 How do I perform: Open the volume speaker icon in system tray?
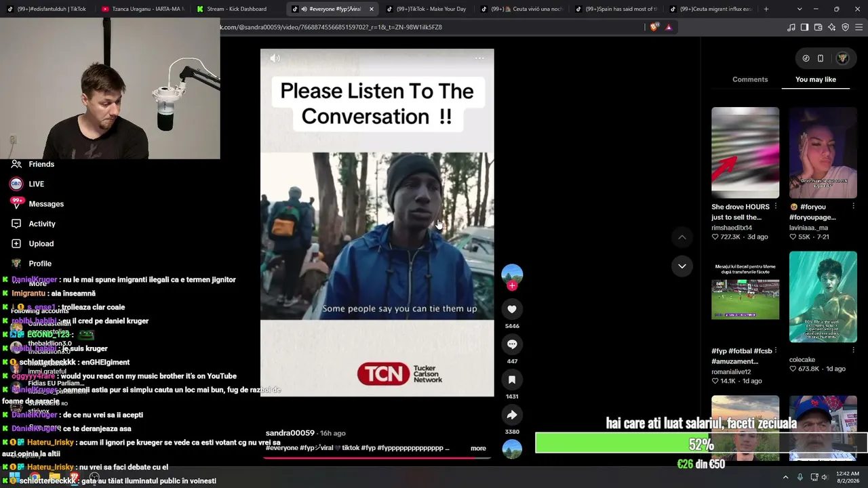[x=825, y=477]
